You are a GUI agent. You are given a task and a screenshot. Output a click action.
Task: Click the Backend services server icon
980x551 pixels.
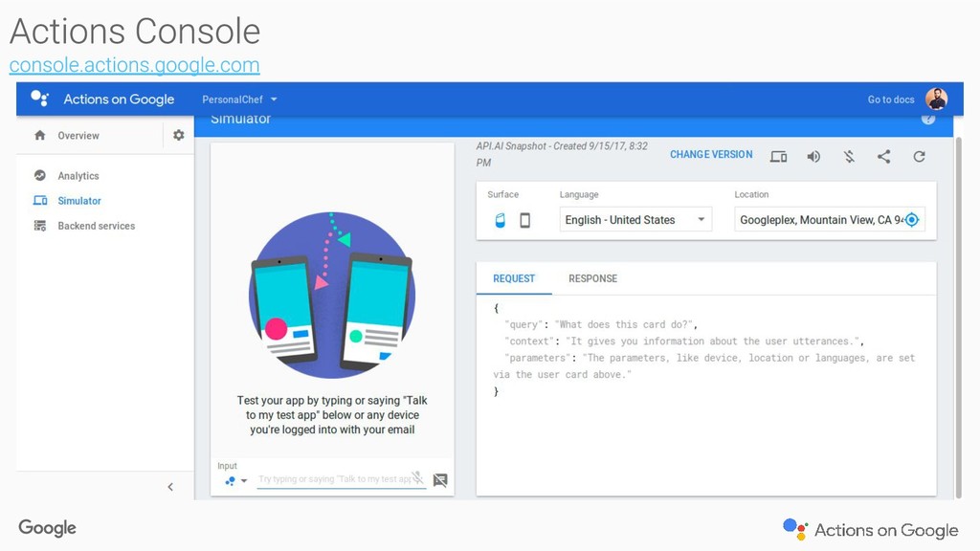40,226
